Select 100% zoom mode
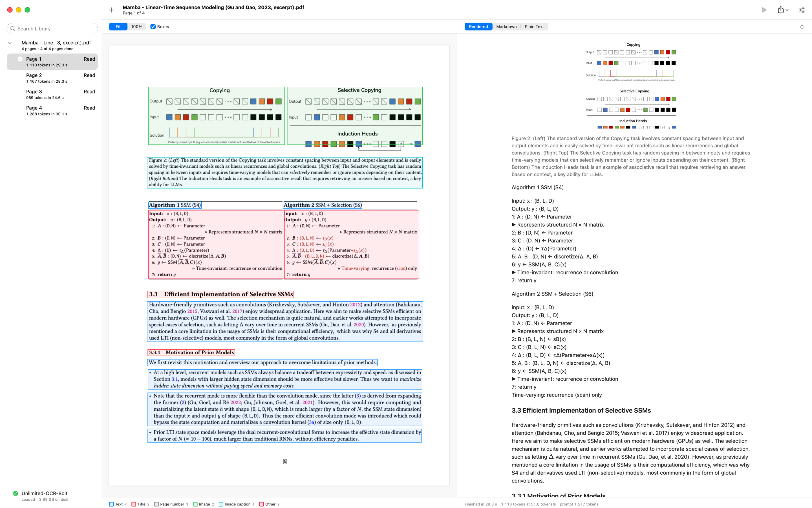This screenshot has height=508, width=812. (x=136, y=27)
